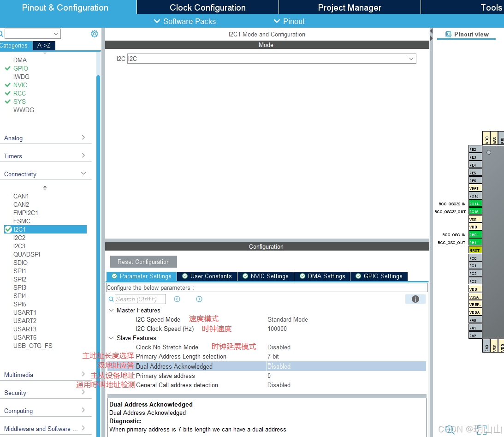Select the PE2 pin
The image size is (504, 437).
pos(475,149)
